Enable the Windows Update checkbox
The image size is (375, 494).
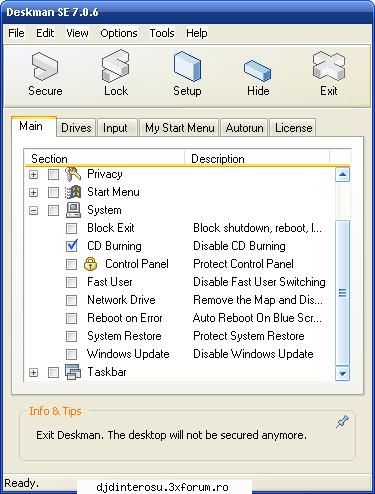point(71,354)
